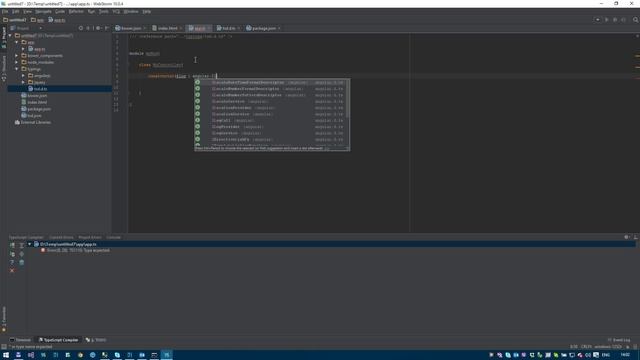
Task: Expand the jquery folder under typings
Action: 23,82
